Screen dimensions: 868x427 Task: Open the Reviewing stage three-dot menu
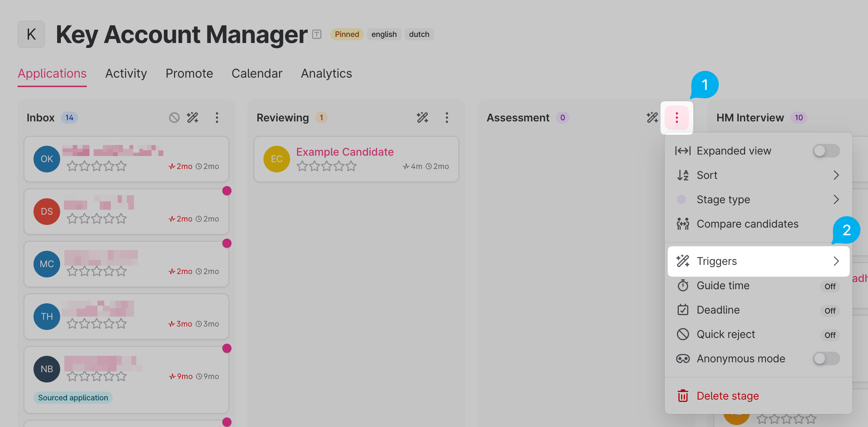pyautogui.click(x=447, y=118)
